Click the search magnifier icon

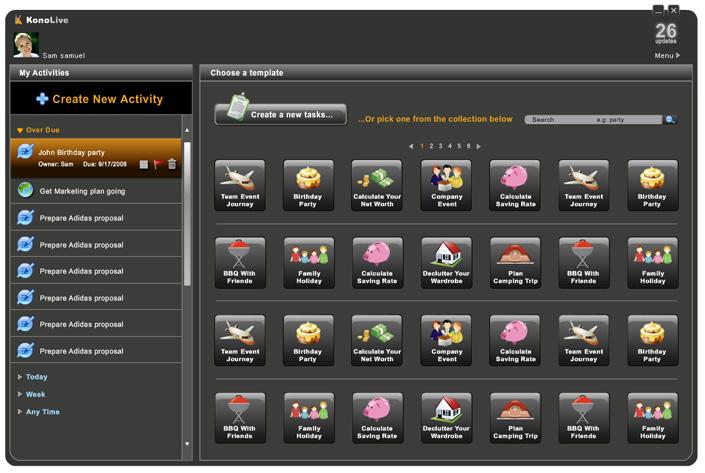pos(670,119)
